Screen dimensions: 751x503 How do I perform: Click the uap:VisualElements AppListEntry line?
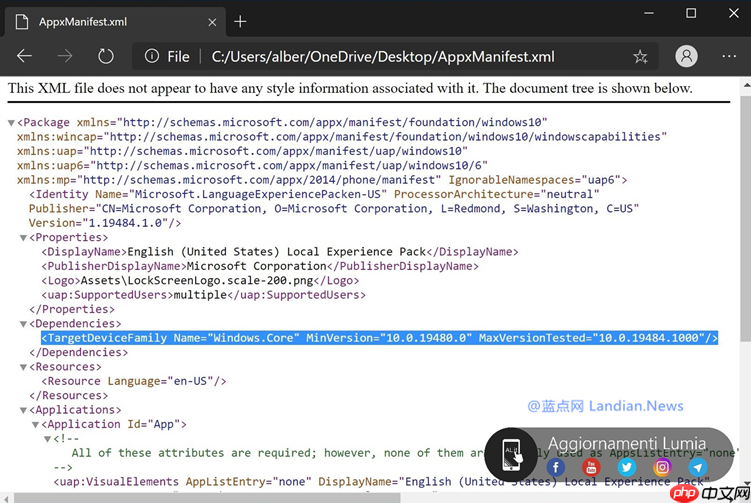coord(382,481)
